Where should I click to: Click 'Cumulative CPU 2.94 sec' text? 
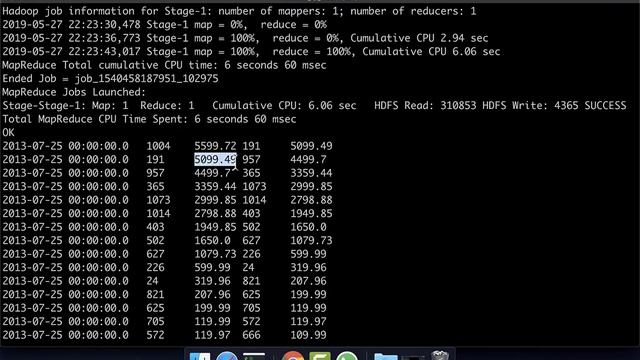tap(419, 38)
